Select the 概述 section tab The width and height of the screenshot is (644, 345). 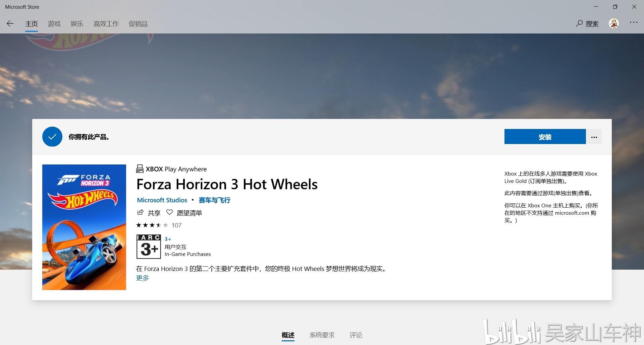288,335
